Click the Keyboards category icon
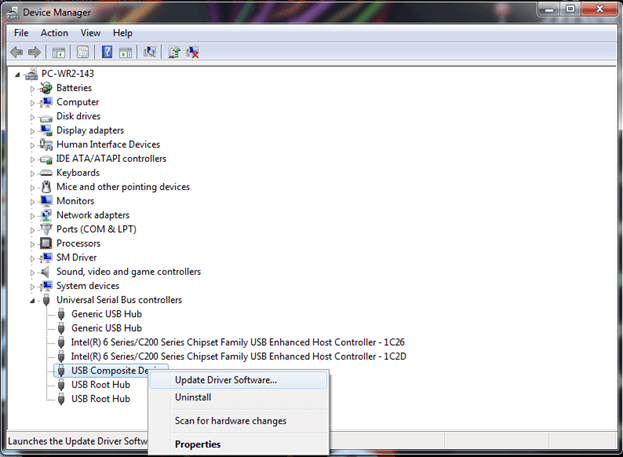Image resolution: width=623 pixels, height=457 pixels. [46, 173]
